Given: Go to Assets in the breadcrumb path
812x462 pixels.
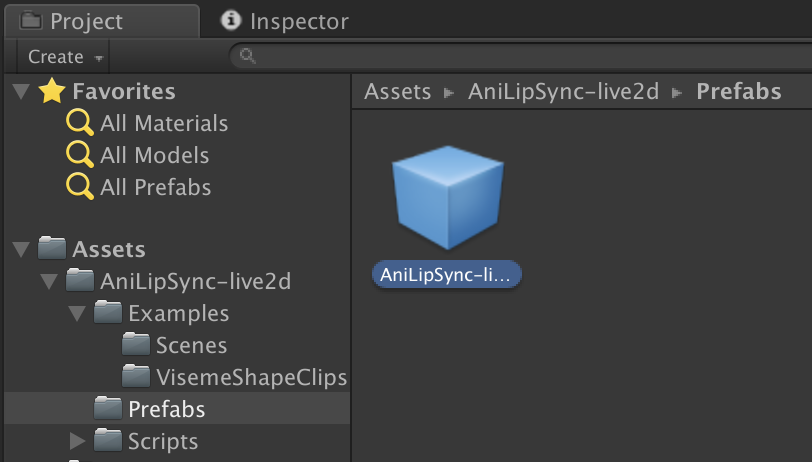Looking at the screenshot, I should tap(397, 92).
